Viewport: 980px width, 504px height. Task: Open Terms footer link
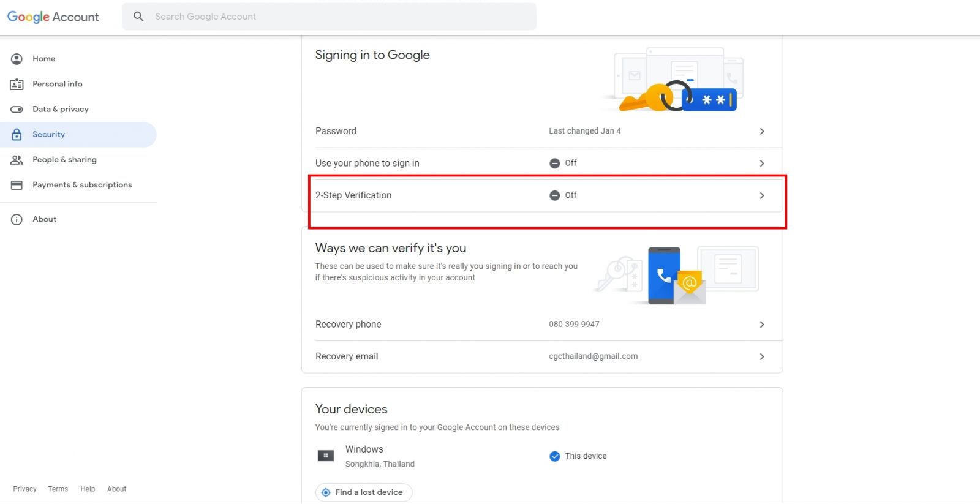coord(58,489)
